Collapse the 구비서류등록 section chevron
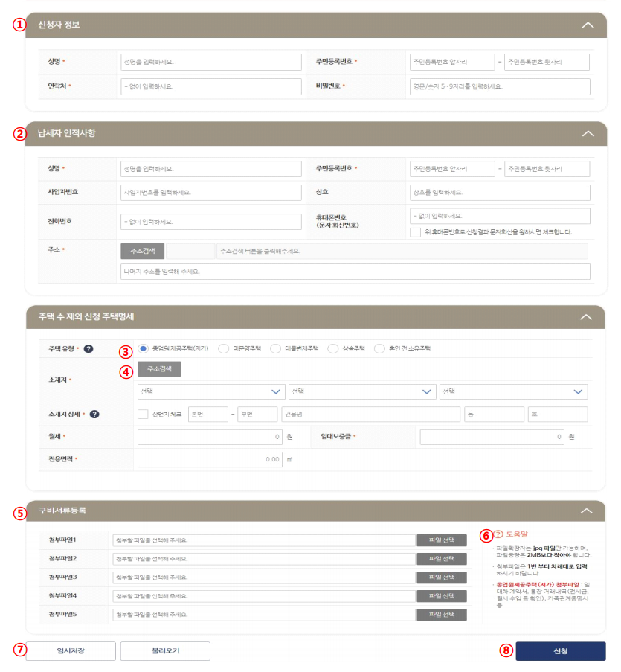 point(586,511)
